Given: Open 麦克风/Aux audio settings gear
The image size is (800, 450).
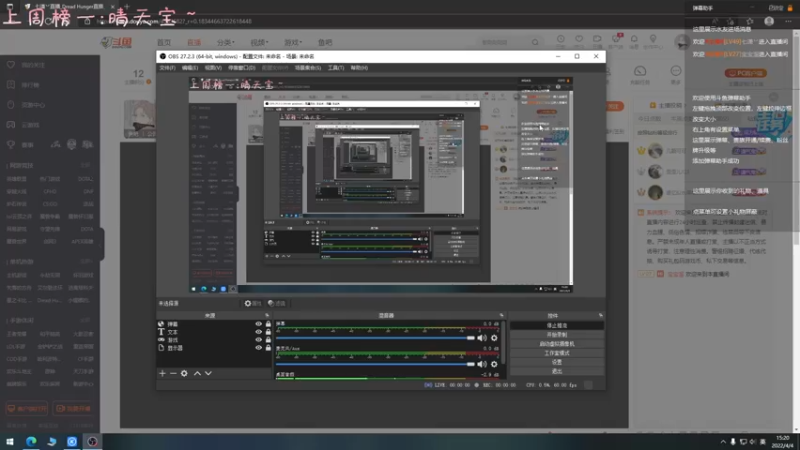Looking at the screenshot, I should pos(494,364).
